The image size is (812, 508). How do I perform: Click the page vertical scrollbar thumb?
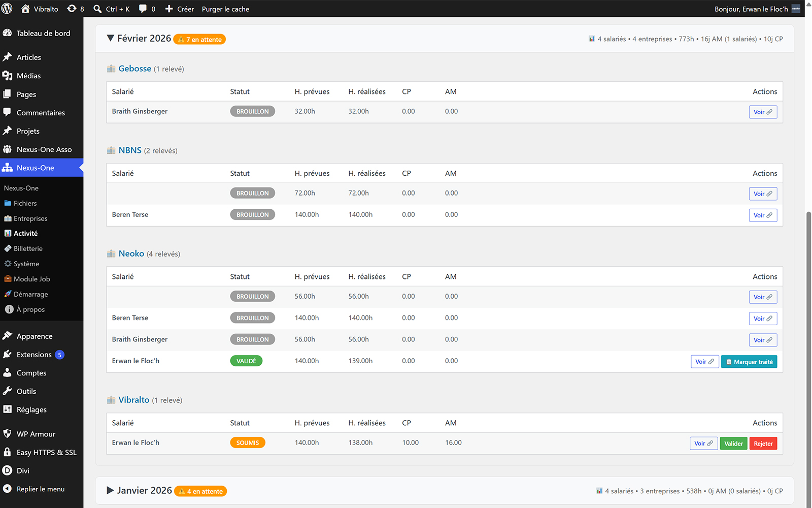(x=808, y=358)
